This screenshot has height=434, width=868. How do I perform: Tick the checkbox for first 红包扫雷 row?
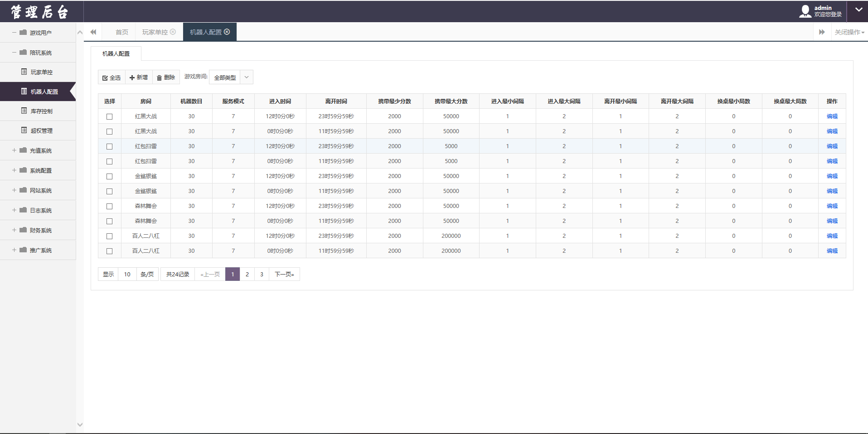coord(109,146)
